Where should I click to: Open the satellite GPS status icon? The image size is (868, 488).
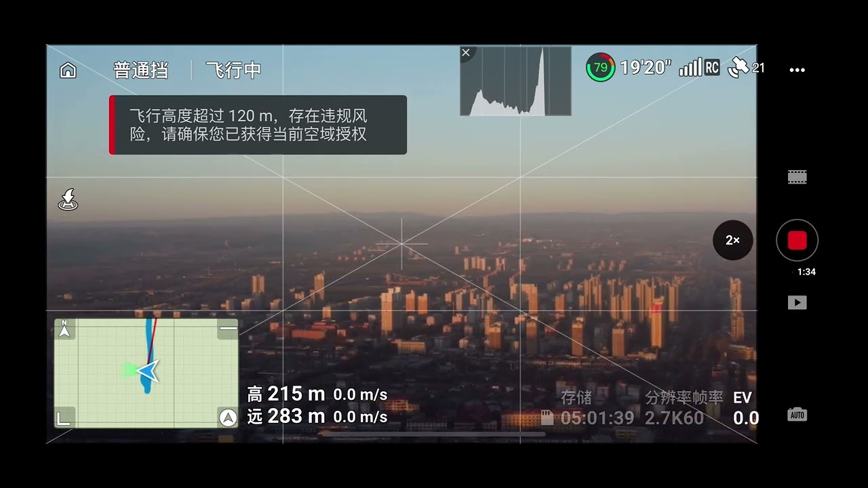tap(746, 67)
